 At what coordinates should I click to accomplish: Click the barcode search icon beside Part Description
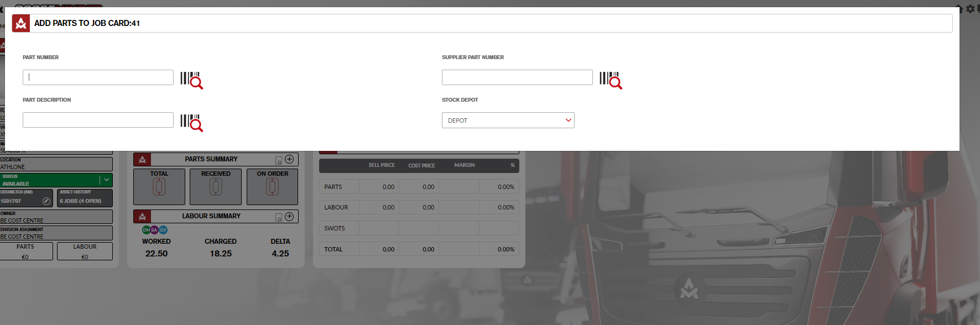[x=191, y=122]
